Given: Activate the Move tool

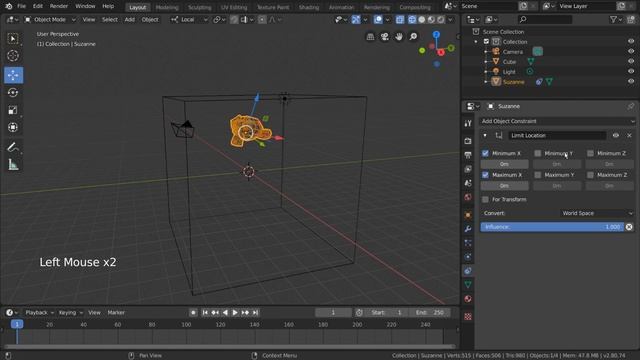Looking at the screenshot, I should click(x=13, y=75).
